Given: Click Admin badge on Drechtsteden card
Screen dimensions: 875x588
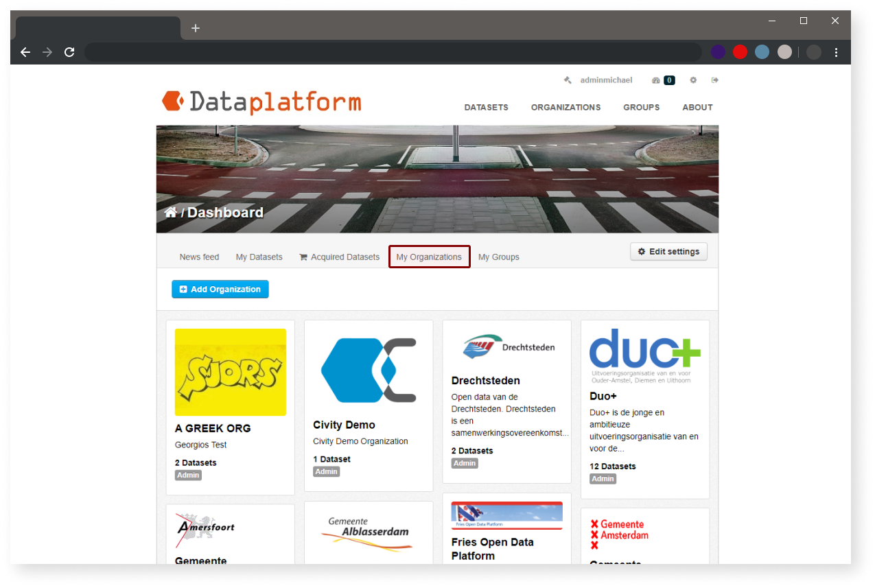Looking at the screenshot, I should click(465, 463).
